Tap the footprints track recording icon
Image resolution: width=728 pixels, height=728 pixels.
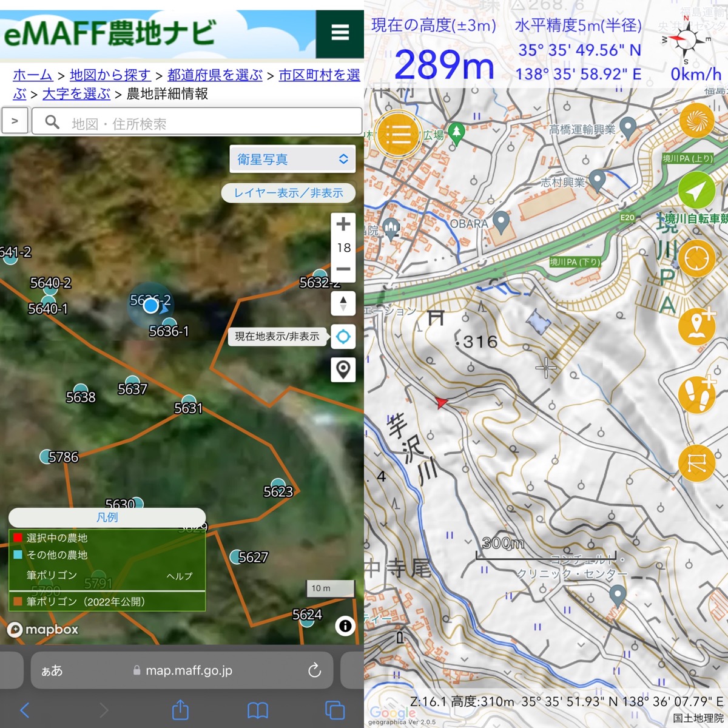pos(696,394)
